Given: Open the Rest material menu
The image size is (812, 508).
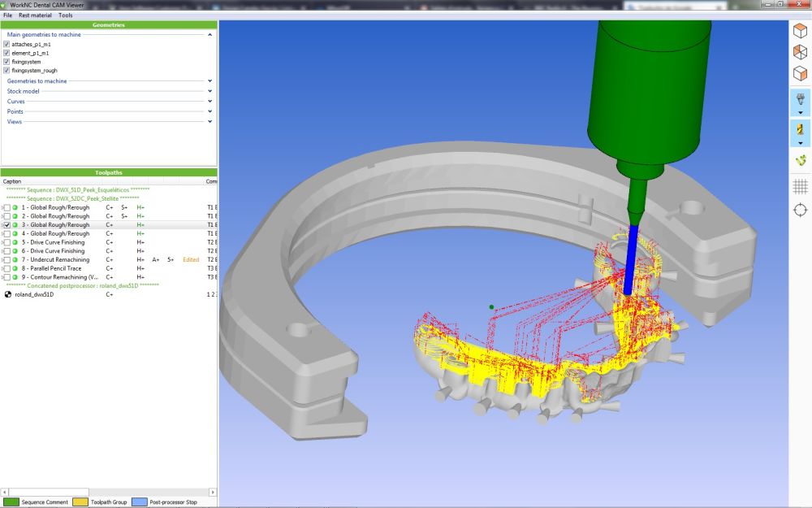Looking at the screenshot, I should [x=35, y=15].
